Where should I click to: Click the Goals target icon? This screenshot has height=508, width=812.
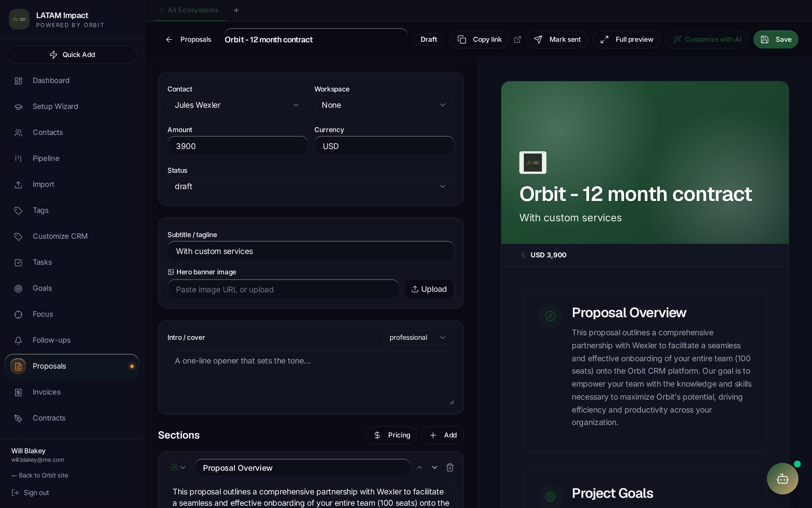pyautogui.click(x=18, y=288)
